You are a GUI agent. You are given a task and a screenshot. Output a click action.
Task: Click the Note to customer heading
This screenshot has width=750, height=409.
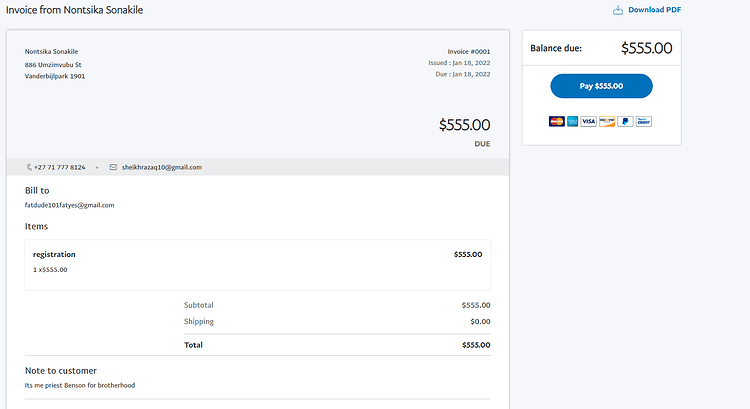pos(61,371)
